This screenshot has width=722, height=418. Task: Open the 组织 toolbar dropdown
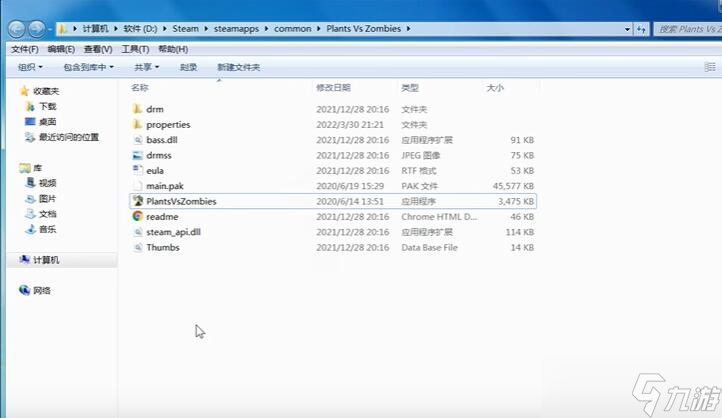[30, 67]
